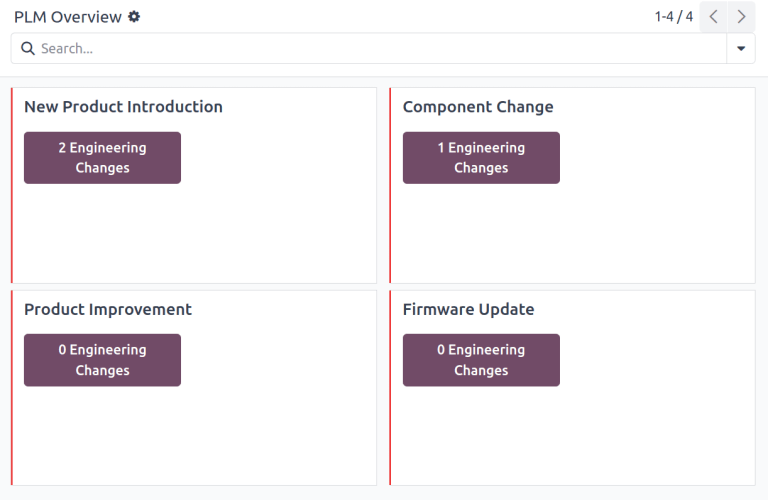Go to the next page arrow

pos(741,17)
